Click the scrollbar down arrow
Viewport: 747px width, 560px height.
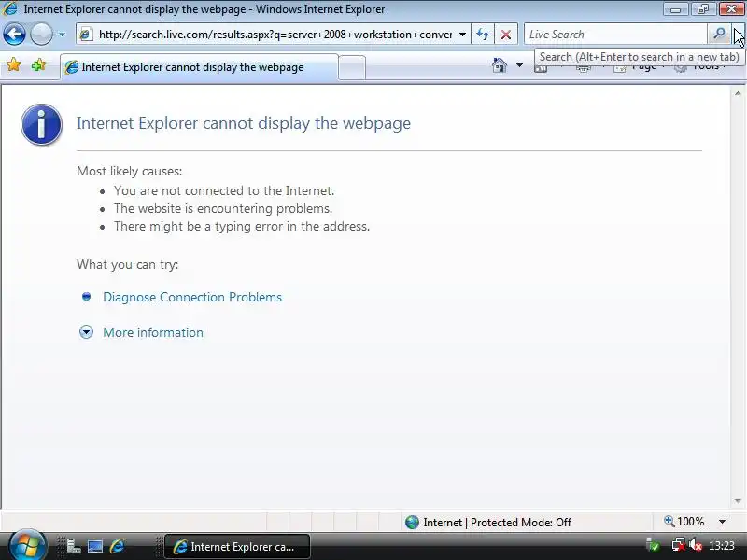[x=738, y=501]
